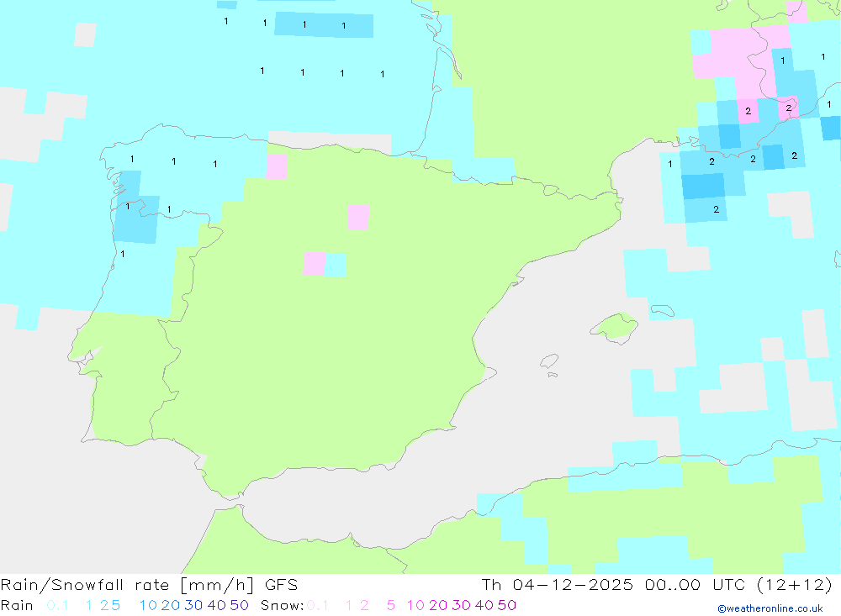Click the '00..00 UTC' time text
This screenshot has width=841, height=616.
coord(696,585)
